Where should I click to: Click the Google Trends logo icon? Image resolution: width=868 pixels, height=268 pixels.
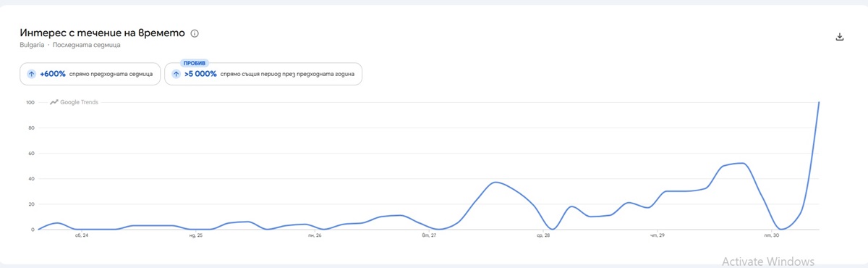coord(54,102)
